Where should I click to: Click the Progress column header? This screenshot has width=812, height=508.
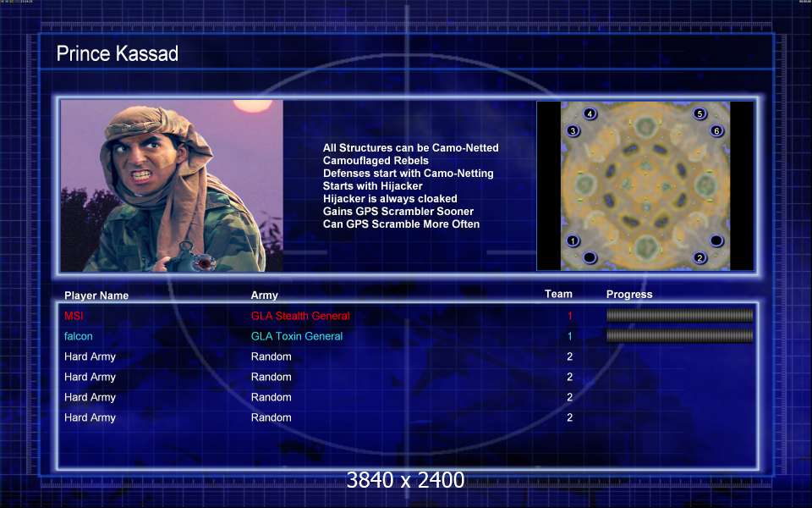point(629,295)
